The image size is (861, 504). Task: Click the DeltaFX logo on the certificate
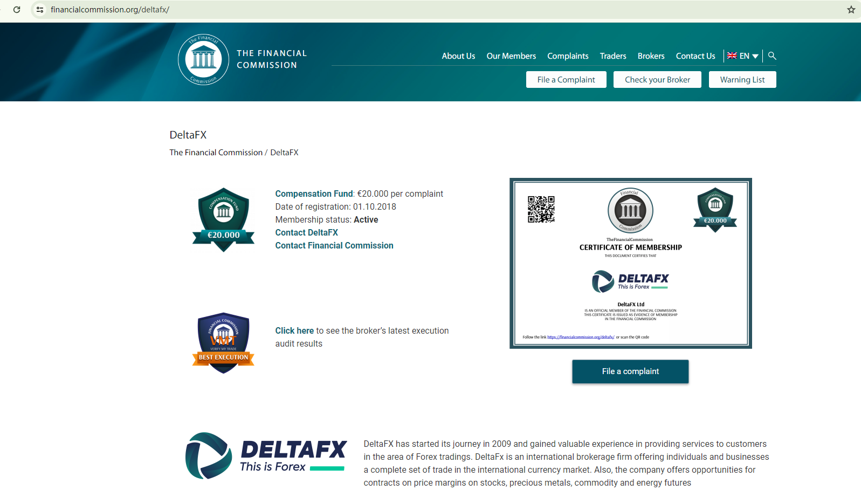pos(630,281)
